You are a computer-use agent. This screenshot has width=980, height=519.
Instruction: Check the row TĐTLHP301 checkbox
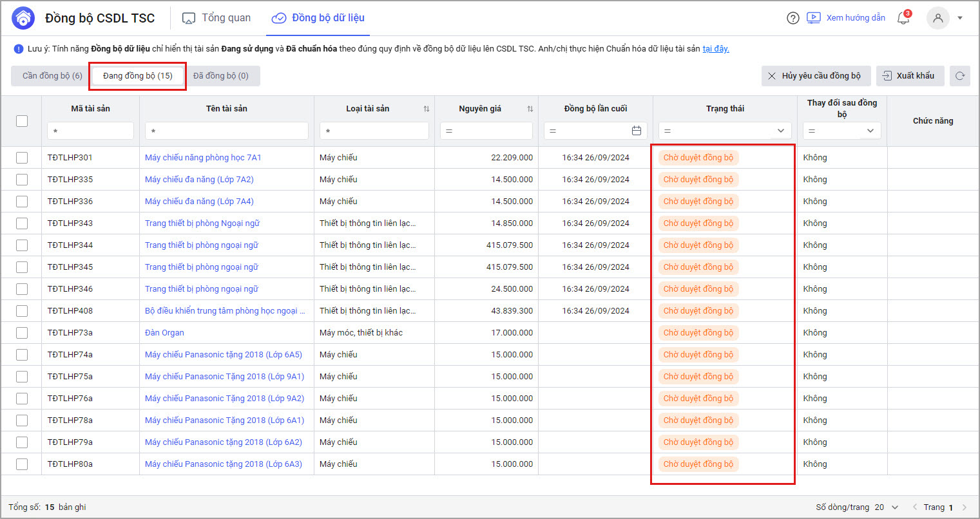click(x=22, y=158)
